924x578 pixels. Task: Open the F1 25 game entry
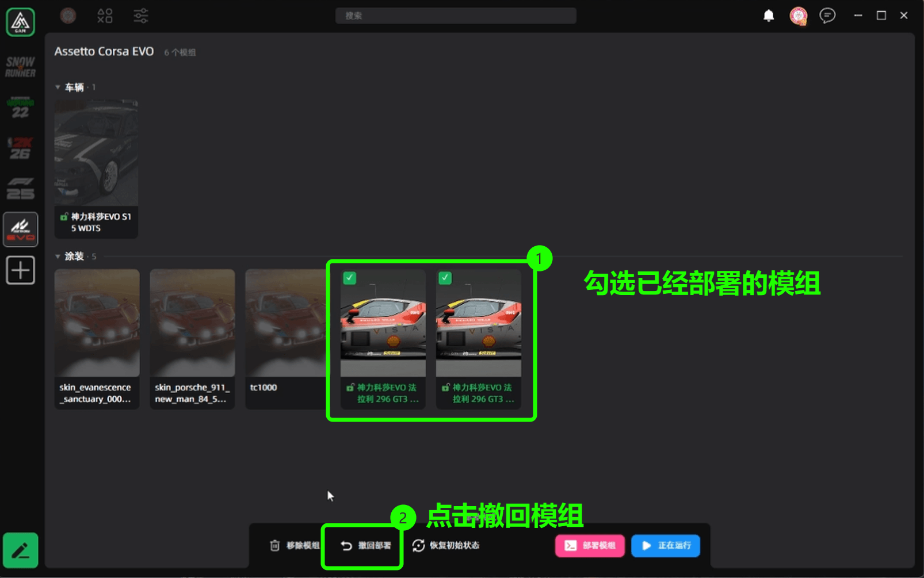(x=20, y=189)
